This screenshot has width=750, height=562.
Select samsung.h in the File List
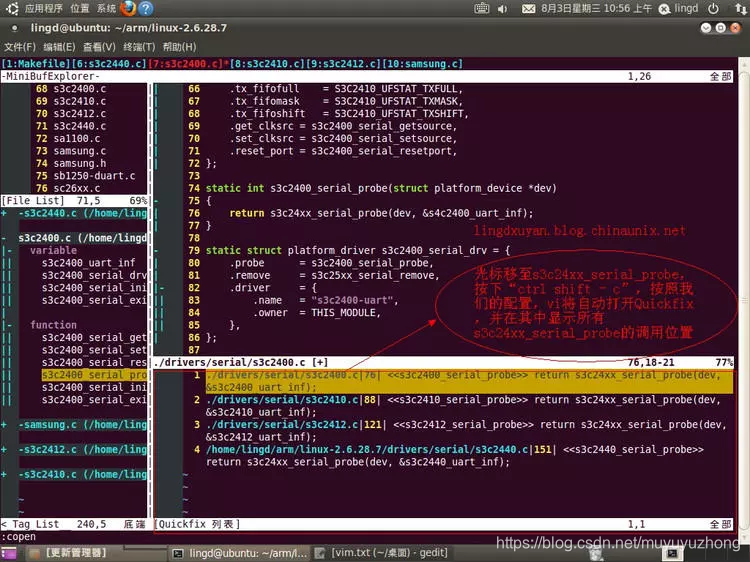(80, 164)
